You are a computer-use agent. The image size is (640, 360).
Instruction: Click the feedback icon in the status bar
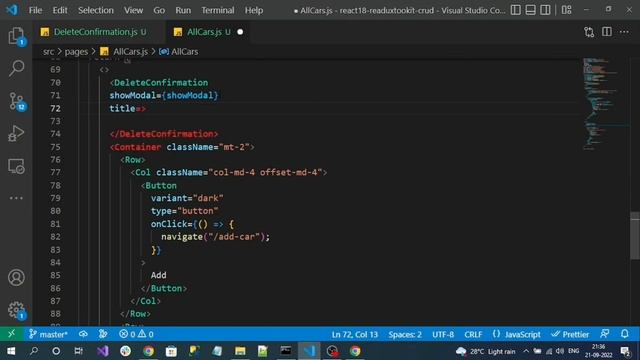click(x=605, y=334)
